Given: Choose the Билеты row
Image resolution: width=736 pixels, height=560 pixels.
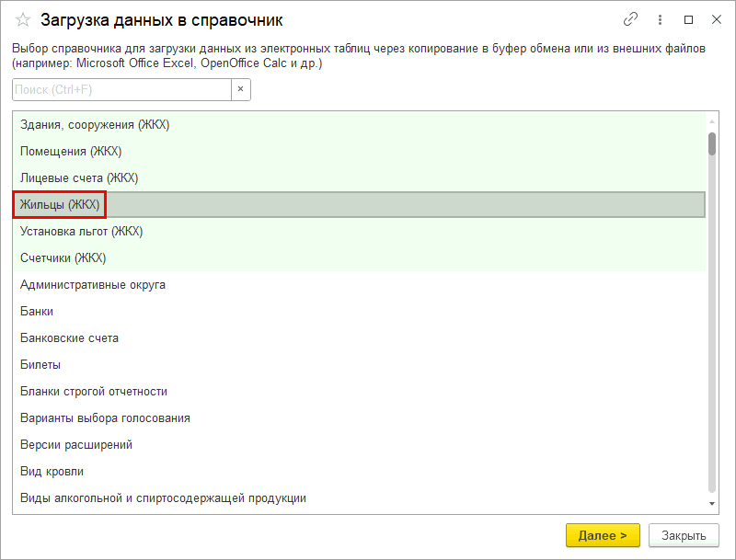Looking at the screenshot, I should click(359, 364).
